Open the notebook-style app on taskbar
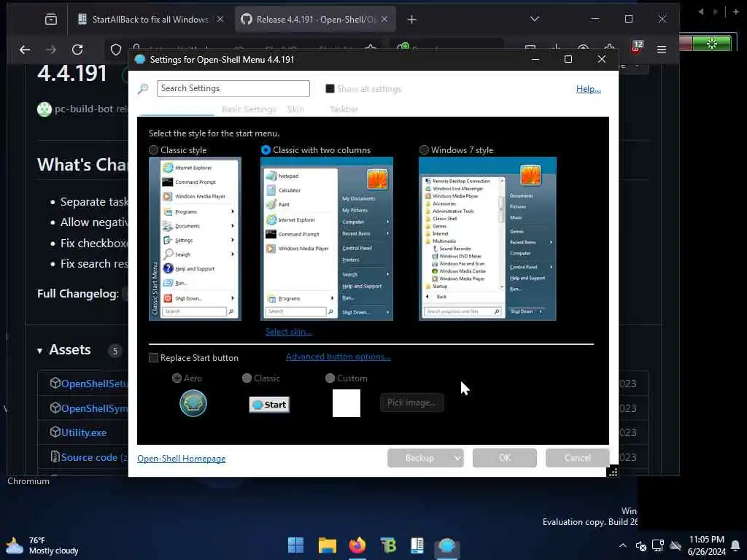This screenshot has height=560, width=747. (x=417, y=545)
